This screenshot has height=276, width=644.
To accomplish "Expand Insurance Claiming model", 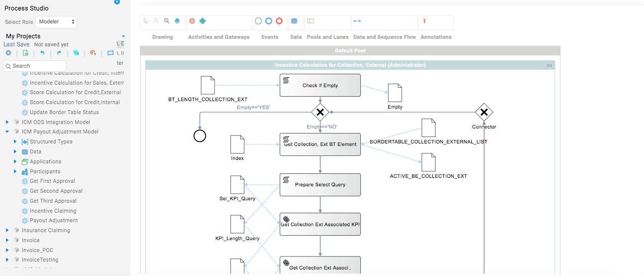I will pos(7,230).
